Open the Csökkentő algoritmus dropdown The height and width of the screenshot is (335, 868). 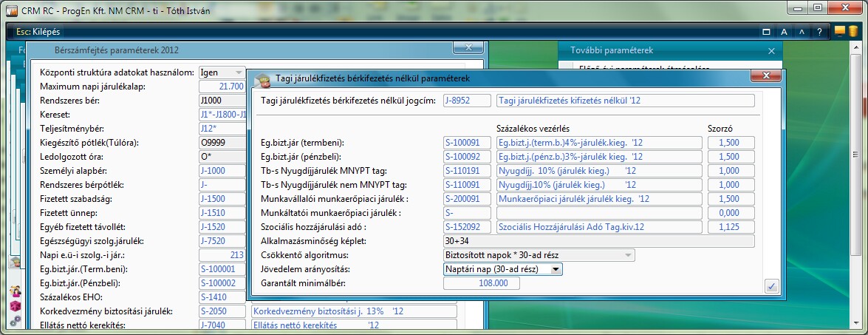pos(539,255)
